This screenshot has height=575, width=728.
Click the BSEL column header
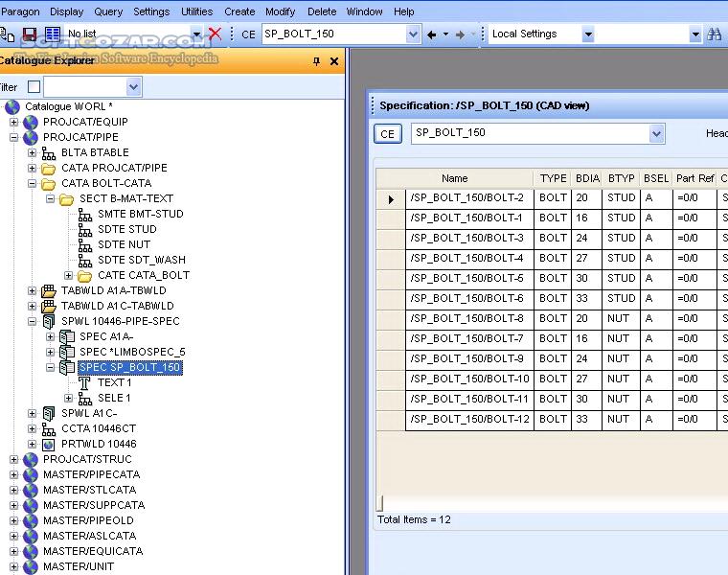(655, 179)
